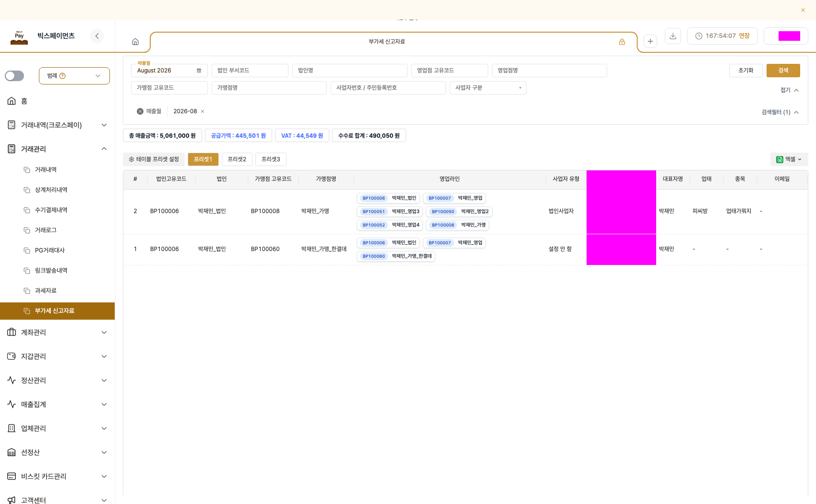This screenshot has width=816, height=504.
Task: Open 테이블 프리셋 설정 settings
Action: [x=154, y=159]
